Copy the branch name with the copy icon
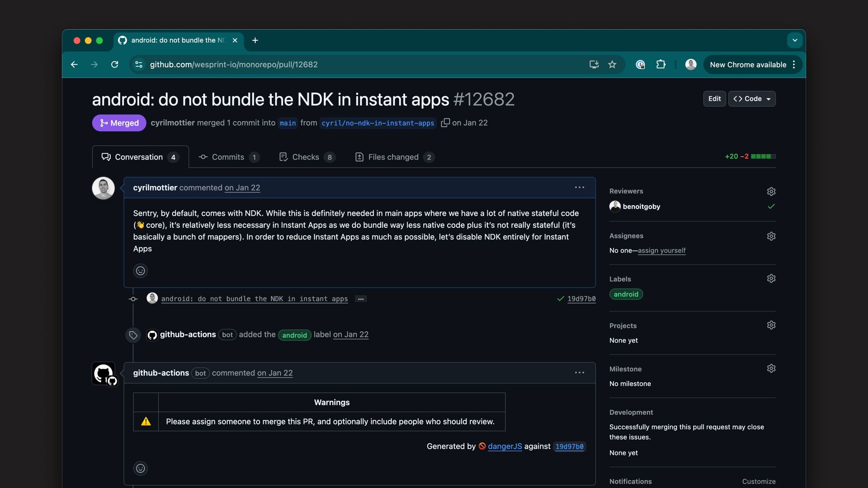The height and width of the screenshot is (488, 868). tap(445, 123)
